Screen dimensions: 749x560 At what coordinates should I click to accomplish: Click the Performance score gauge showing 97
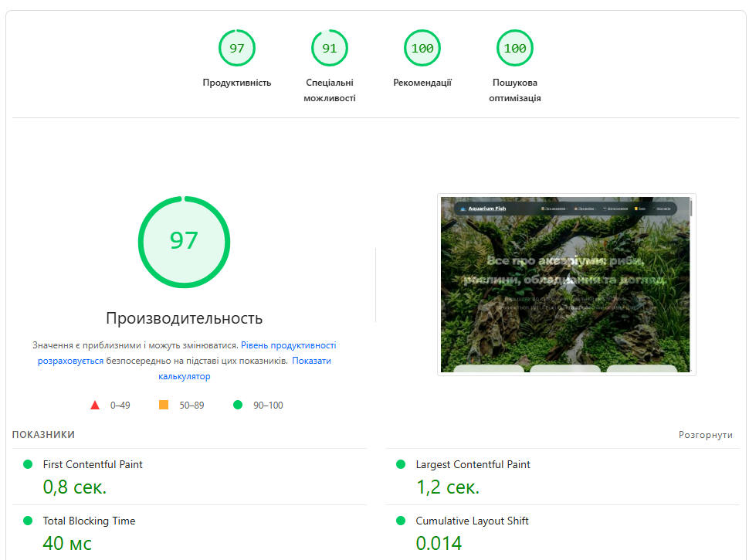pyautogui.click(x=236, y=49)
